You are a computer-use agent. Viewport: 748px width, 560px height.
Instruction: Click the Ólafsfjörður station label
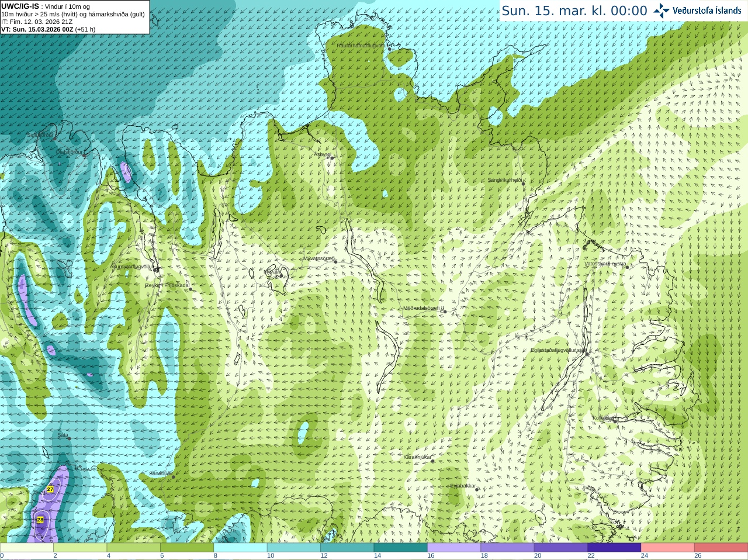(x=69, y=152)
